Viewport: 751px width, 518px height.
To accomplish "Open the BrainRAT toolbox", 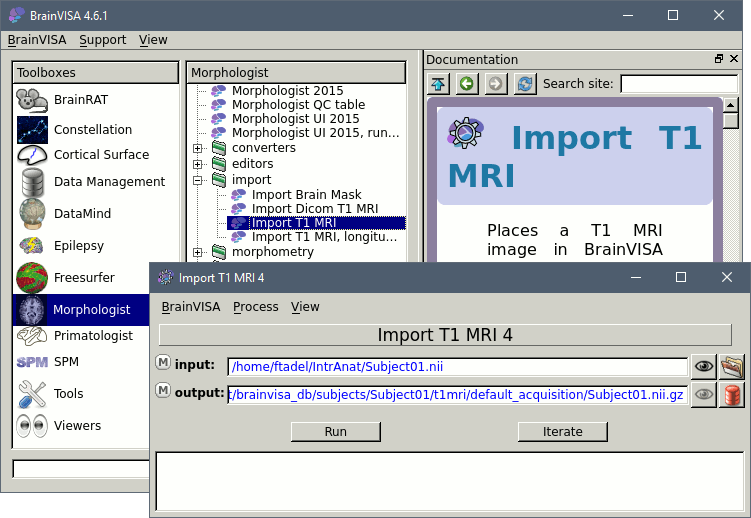I will [x=80, y=99].
